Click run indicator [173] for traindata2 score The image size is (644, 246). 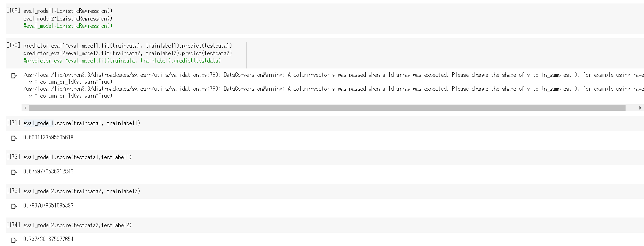pyautogui.click(x=13, y=191)
